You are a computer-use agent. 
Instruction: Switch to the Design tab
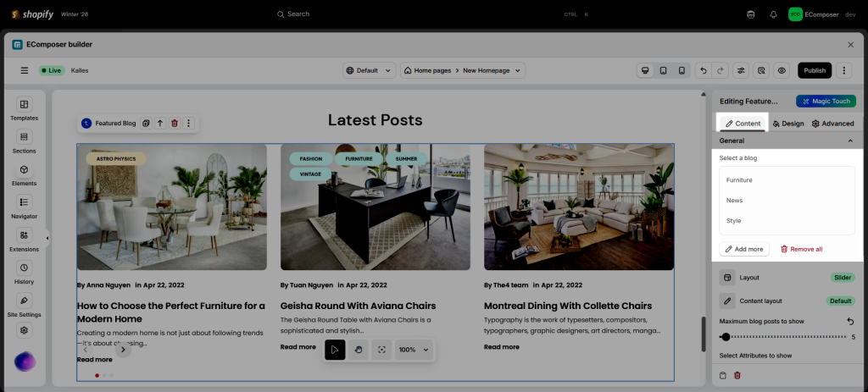[x=788, y=124]
